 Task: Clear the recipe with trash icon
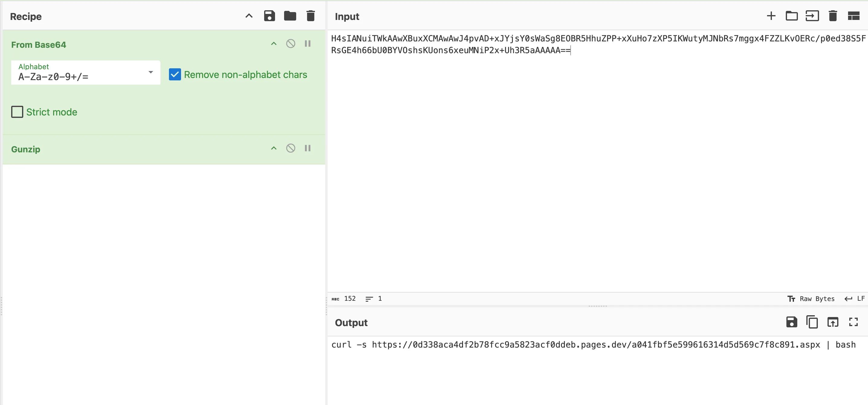coord(310,16)
